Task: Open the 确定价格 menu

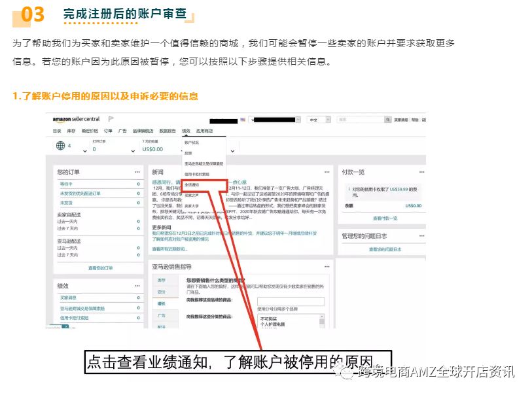Action: pyautogui.click(x=90, y=131)
